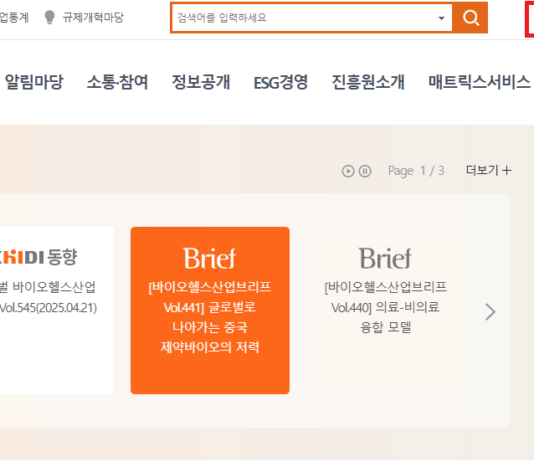Start the carousel with the play button
Viewport: 534px width, 462px height.
point(348,171)
